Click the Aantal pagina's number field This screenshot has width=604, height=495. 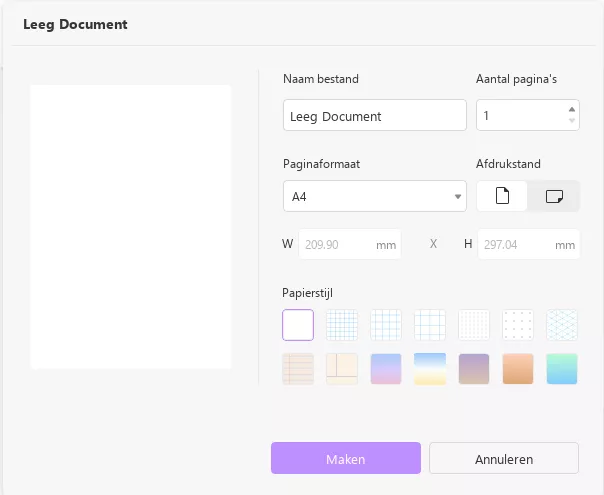point(527,115)
